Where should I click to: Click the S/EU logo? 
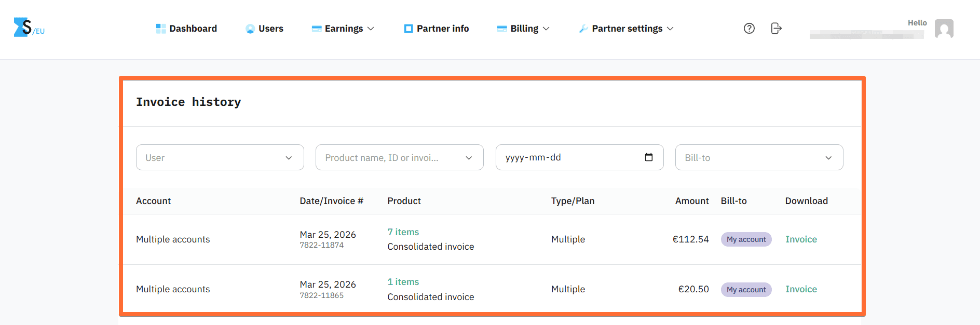click(29, 28)
